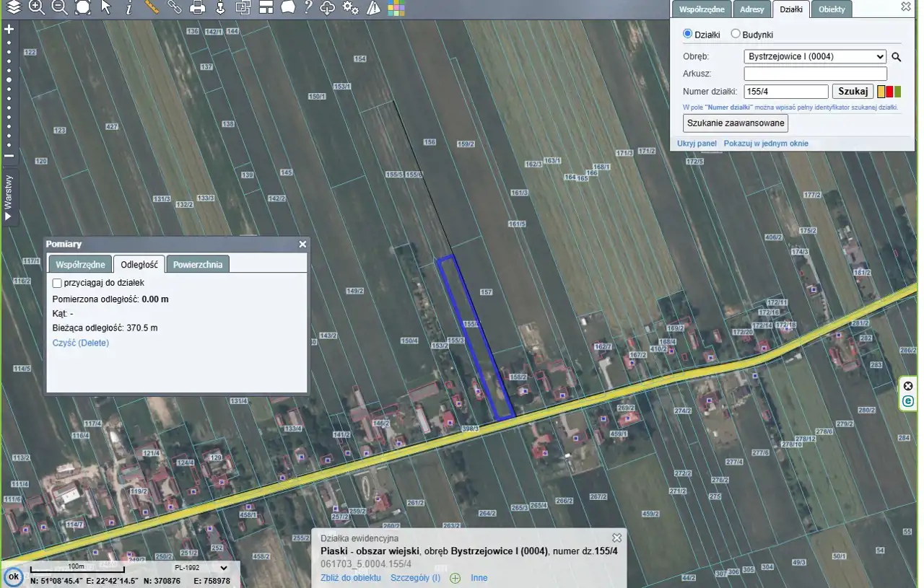Click the Arkusz input field
This screenshot has width=924, height=588.
coord(815,74)
